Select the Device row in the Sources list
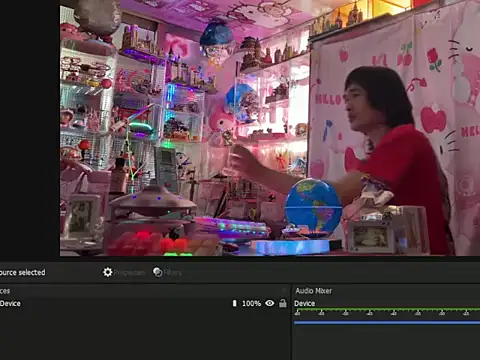 click(x=144, y=303)
